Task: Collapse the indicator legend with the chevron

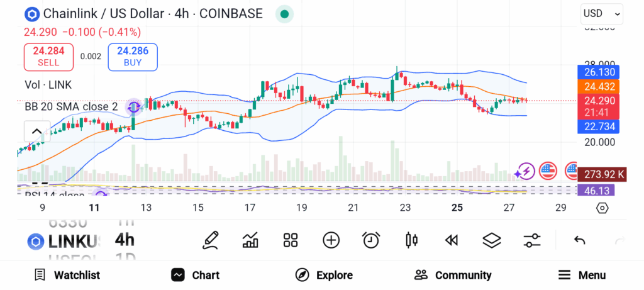Action: [x=36, y=131]
